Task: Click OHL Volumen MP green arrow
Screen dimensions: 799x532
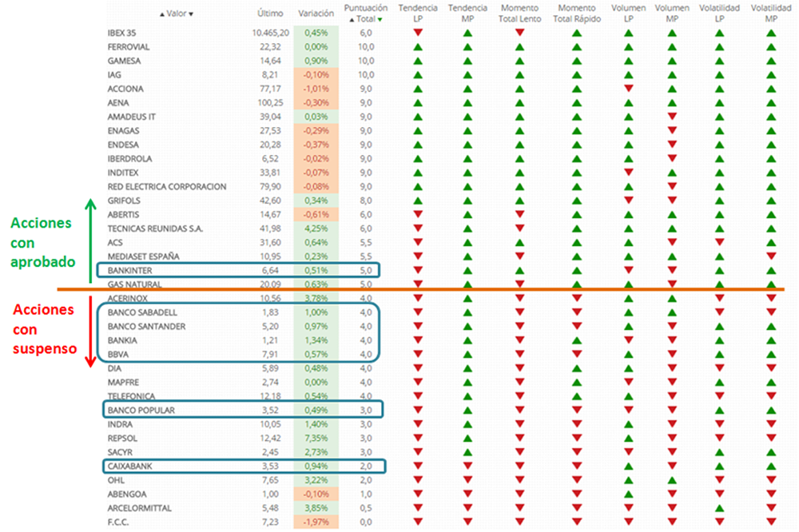Action: [672, 480]
